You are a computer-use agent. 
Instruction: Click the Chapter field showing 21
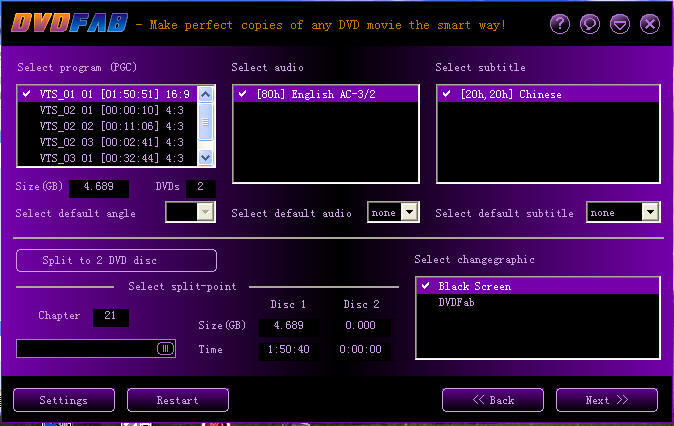coord(110,317)
